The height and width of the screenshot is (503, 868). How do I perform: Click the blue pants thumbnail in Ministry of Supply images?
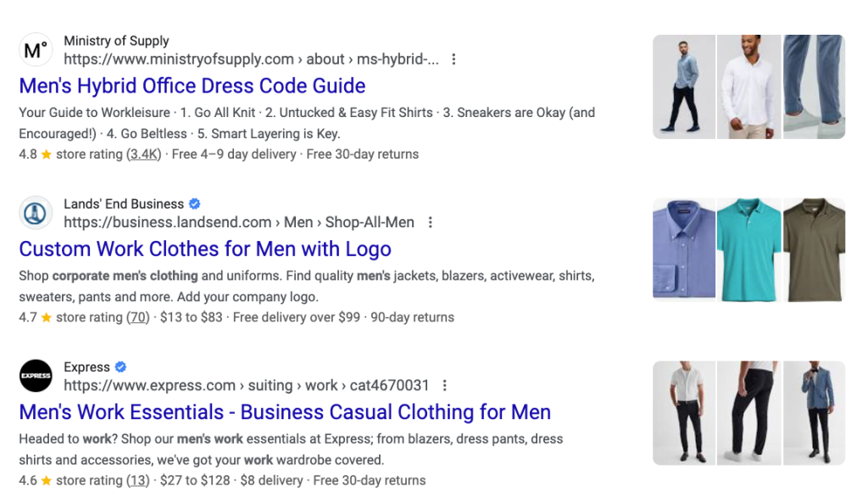(x=813, y=87)
